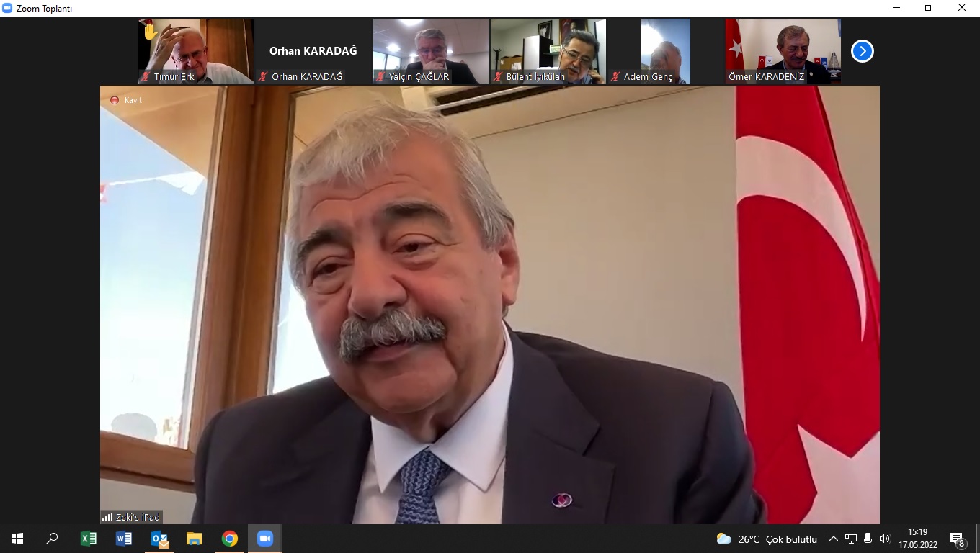Screen dimensions: 980x553
Task: Minimize the Zoom Toplantı window
Action: (x=896, y=8)
